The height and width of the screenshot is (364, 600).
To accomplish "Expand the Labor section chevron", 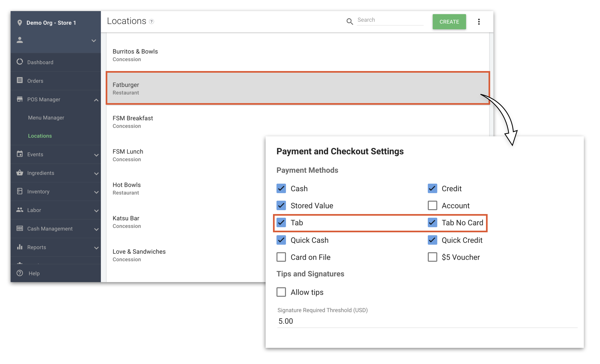I will [x=96, y=211].
